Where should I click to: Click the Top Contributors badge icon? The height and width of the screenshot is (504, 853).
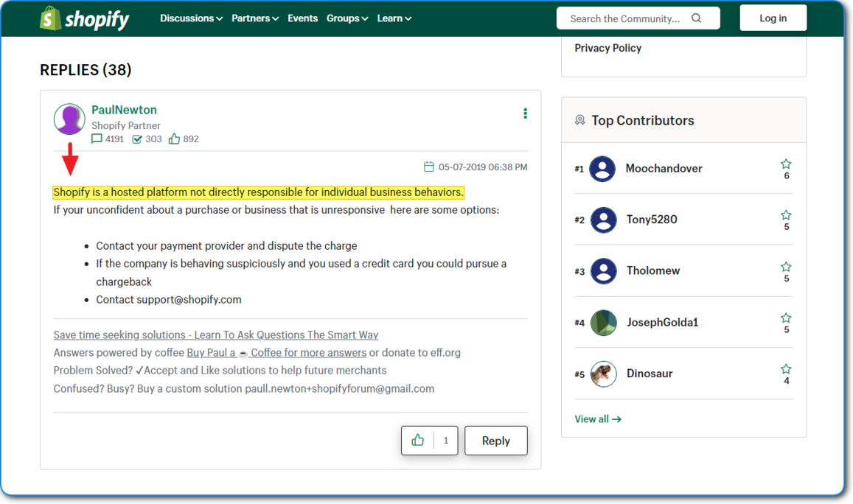[580, 120]
